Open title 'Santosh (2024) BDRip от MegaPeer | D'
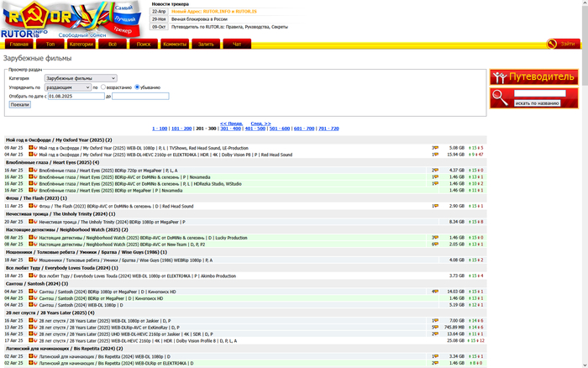Image resolution: width=588 pixels, height=368 pixels. coord(102,298)
